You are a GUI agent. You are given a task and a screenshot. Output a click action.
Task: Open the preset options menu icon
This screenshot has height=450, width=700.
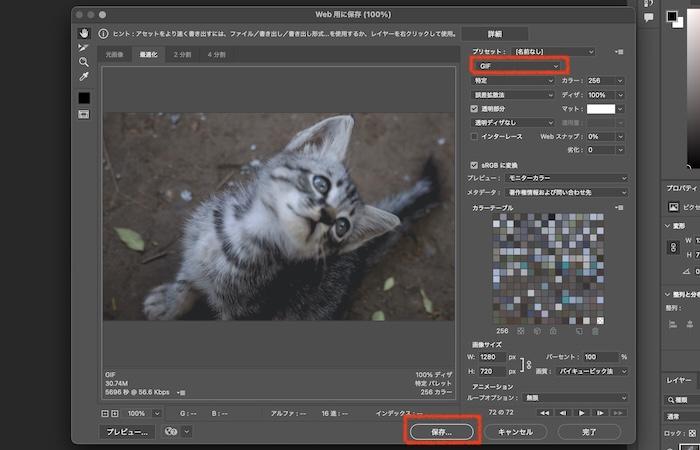619,51
